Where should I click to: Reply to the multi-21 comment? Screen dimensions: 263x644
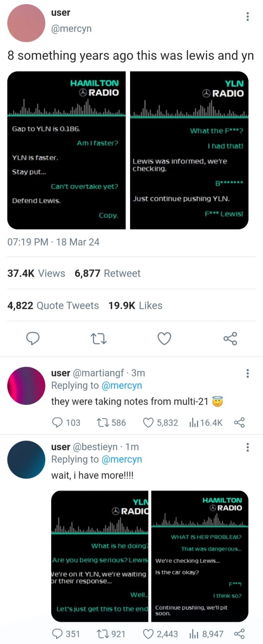58,423
